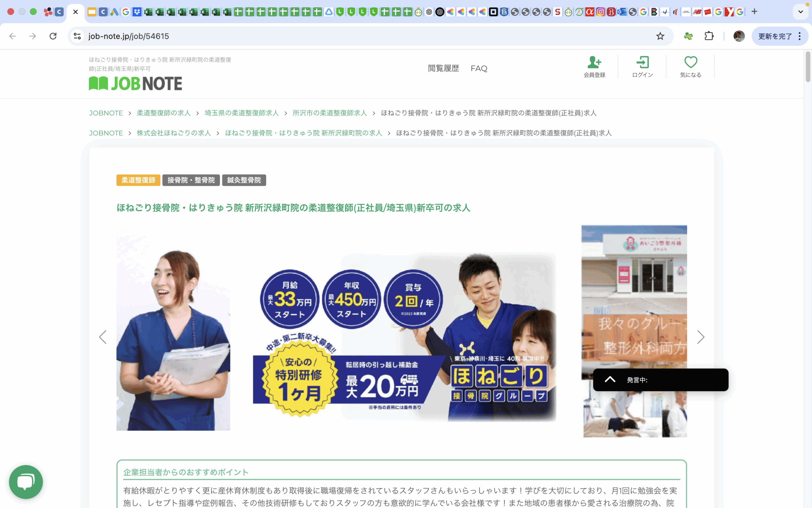The height and width of the screenshot is (508, 812).
Task: Open the green puzzle extension icon
Action: tap(688, 36)
